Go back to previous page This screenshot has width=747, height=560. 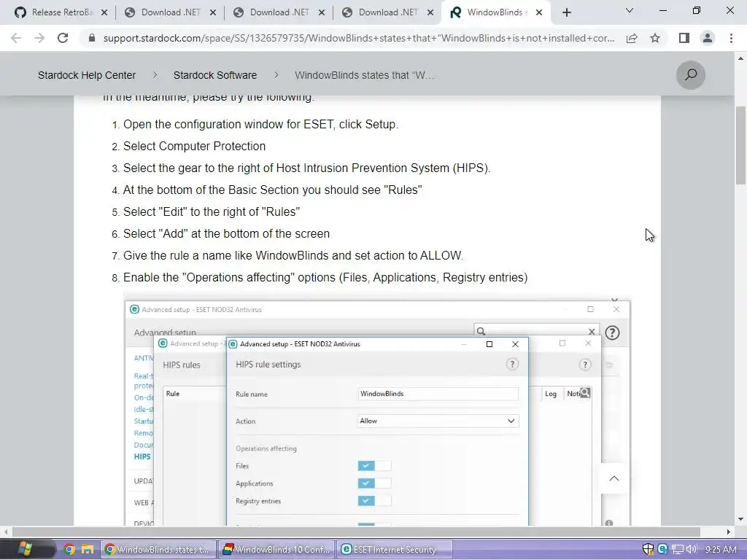[16, 38]
